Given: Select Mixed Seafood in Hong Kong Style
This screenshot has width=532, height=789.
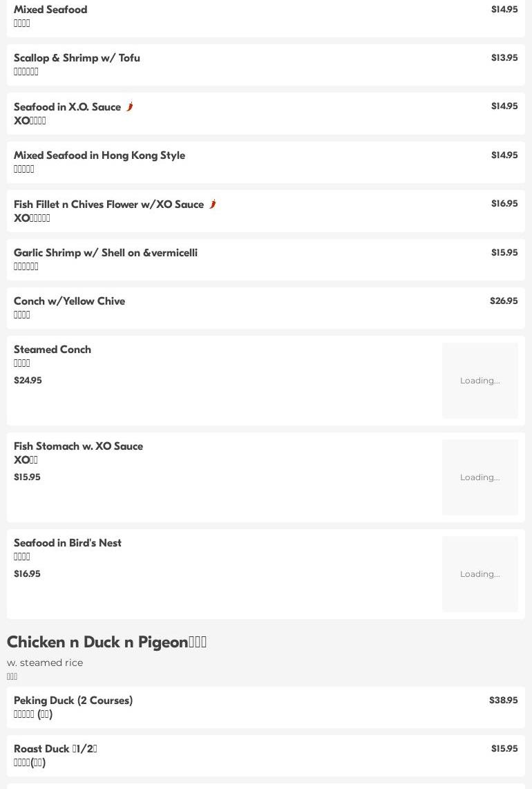Looking at the screenshot, I should point(99,155).
